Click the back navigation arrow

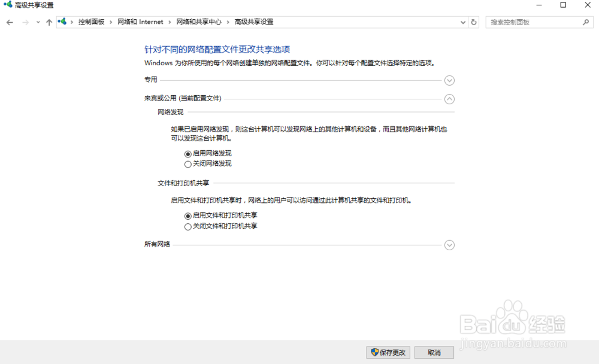tap(10, 22)
